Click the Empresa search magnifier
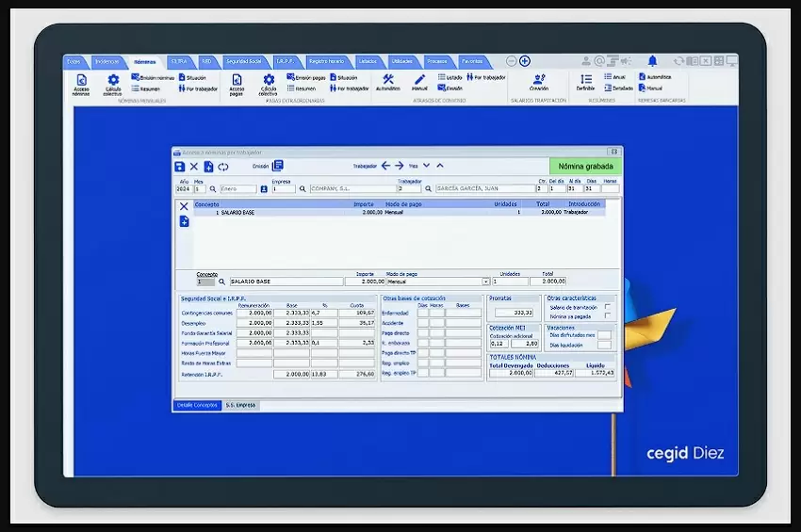Image resolution: width=801 pixels, height=532 pixels. 302,189
